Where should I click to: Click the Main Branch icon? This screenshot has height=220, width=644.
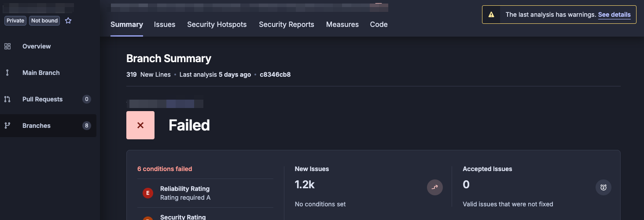coord(7,73)
